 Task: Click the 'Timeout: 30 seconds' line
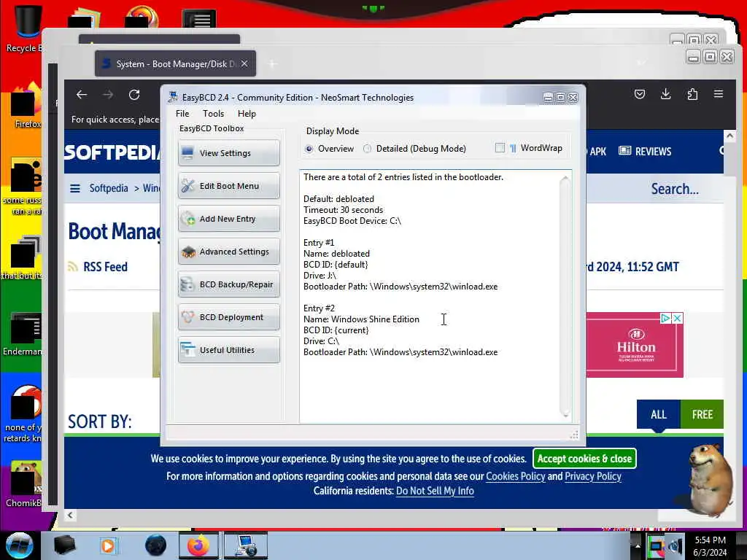(343, 209)
